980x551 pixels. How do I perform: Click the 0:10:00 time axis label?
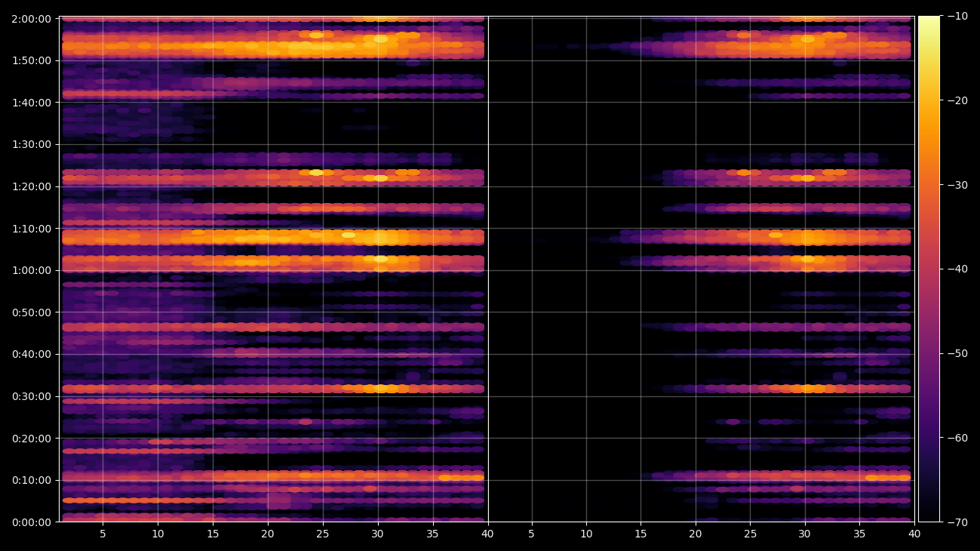pyautogui.click(x=31, y=480)
